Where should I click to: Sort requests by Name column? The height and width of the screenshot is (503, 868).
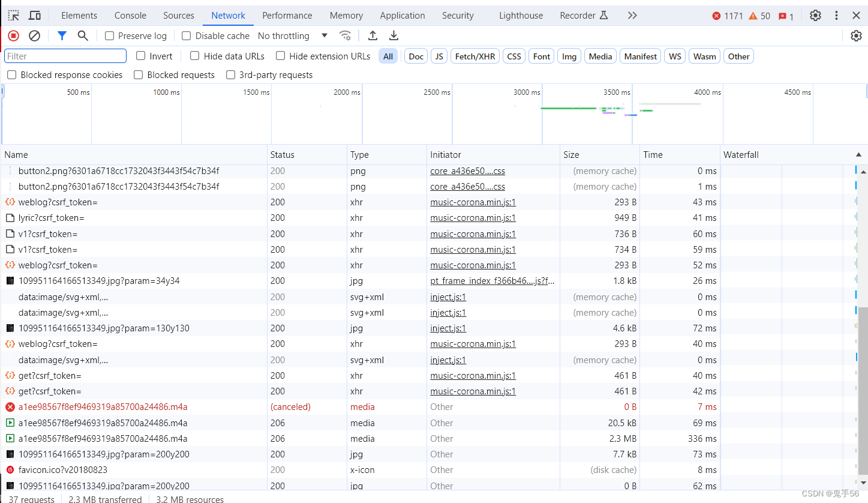134,155
